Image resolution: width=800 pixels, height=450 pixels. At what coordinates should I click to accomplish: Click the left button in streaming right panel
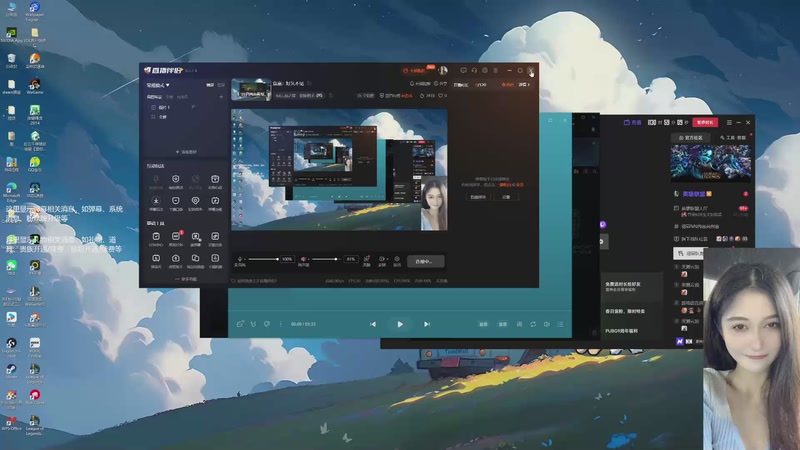(479, 197)
